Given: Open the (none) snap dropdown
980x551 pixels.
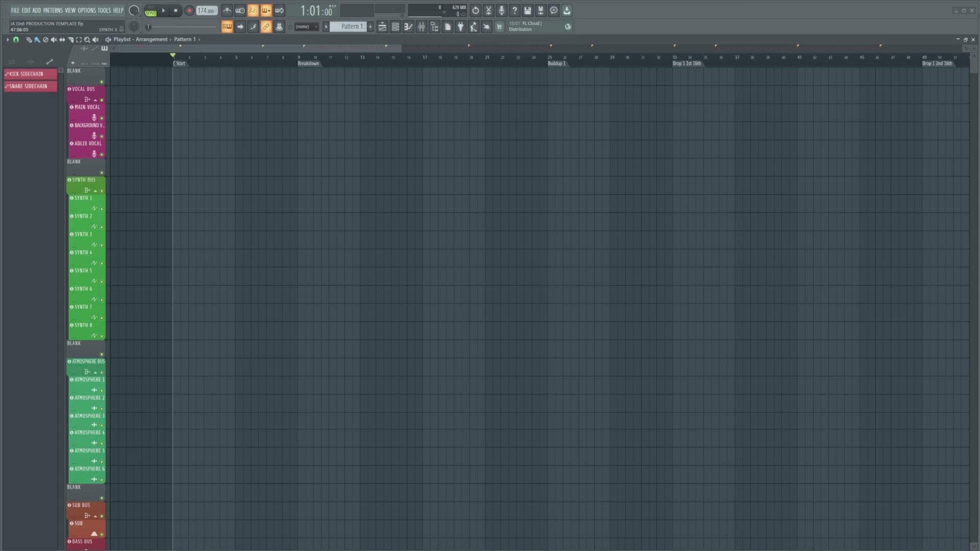Looking at the screenshot, I should (x=306, y=27).
